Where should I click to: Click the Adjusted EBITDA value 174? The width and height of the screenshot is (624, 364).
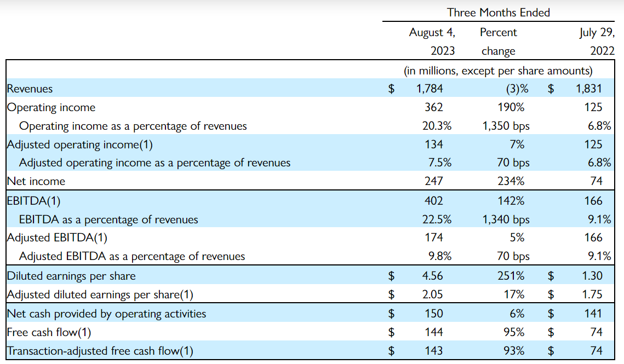[433, 238]
